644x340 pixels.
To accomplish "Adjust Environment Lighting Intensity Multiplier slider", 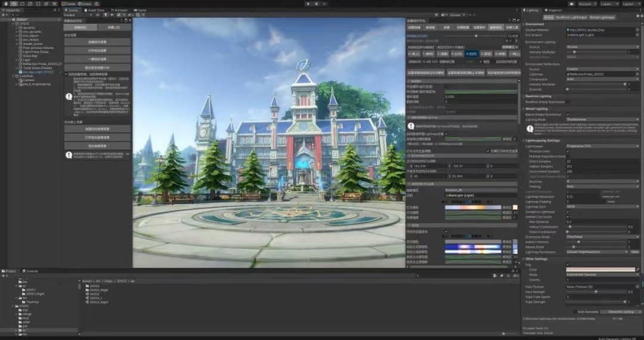I will [x=596, y=52].
